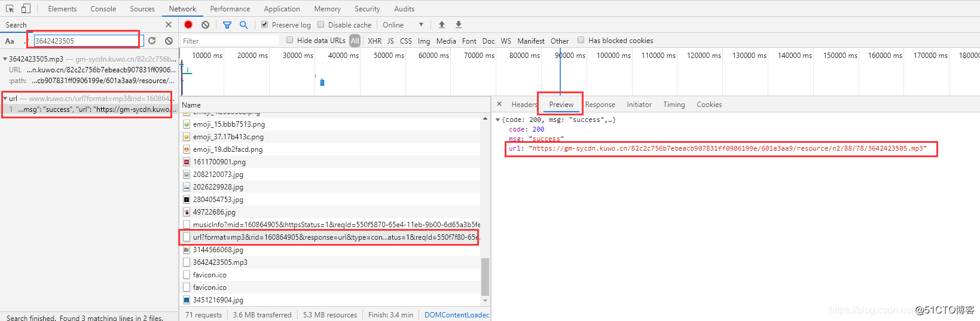Viewport: 980px width, 321px height.
Task: Click inside the search text field
Action: [x=88, y=41]
